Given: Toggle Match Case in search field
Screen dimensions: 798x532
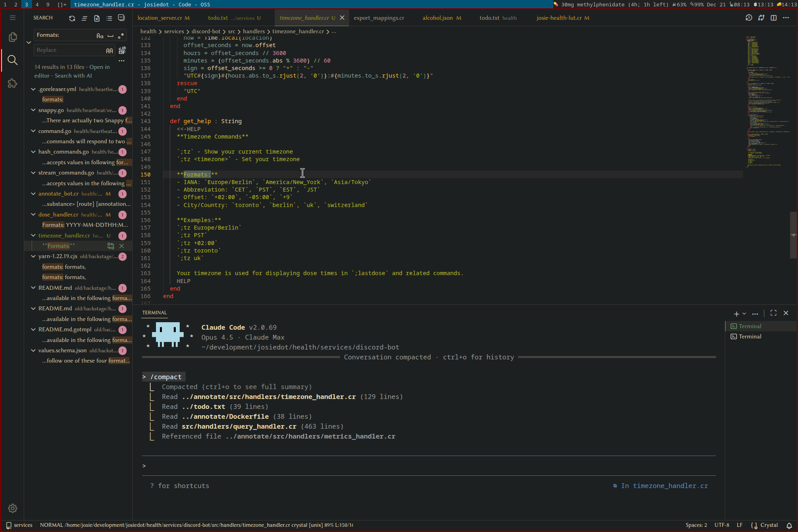Looking at the screenshot, I should 100,36.
